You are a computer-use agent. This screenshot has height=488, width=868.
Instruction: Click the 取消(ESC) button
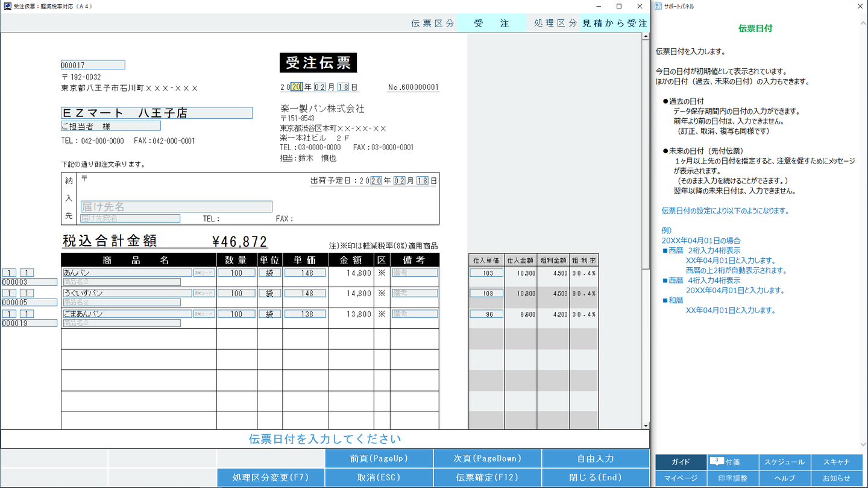click(x=379, y=477)
